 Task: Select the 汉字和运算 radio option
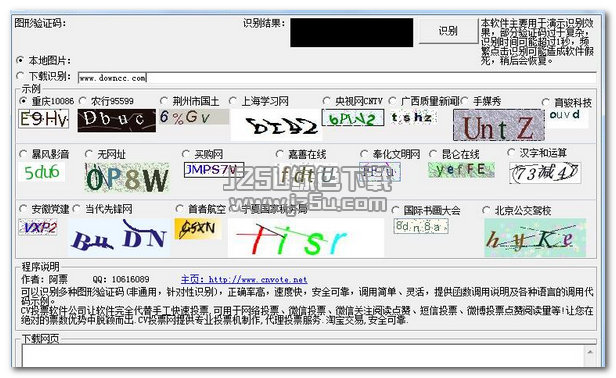[x=511, y=152]
